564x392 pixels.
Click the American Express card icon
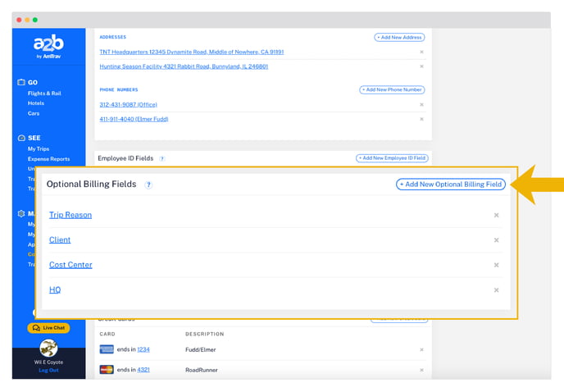point(105,349)
